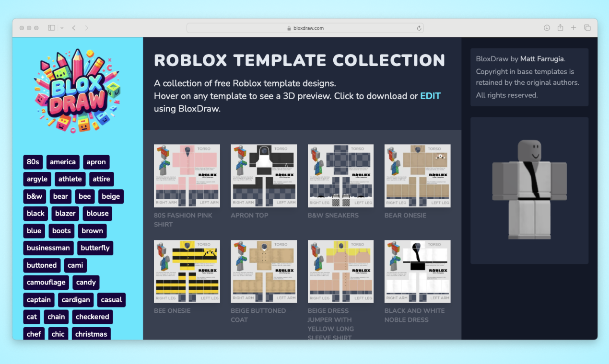Choose the beige tag
The width and height of the screenshot is (609, 364).
(x=111, y=196)
